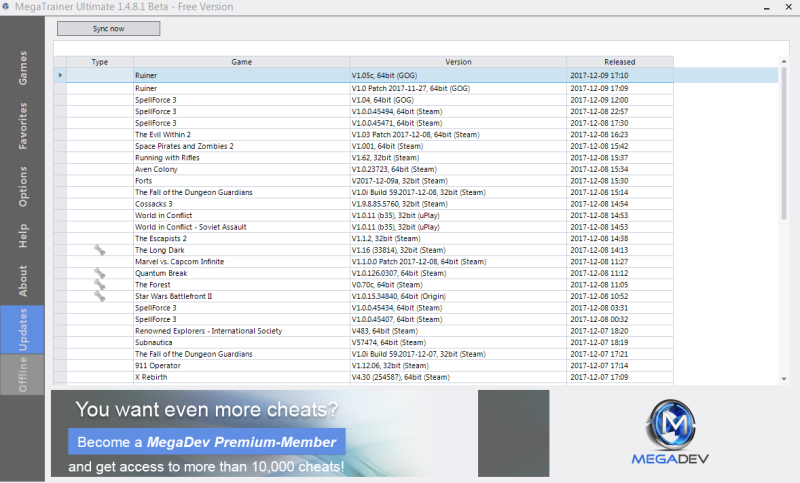Click the Sync now button
Viewport: 800px width, 483px height.
click(x=109, y=29)
